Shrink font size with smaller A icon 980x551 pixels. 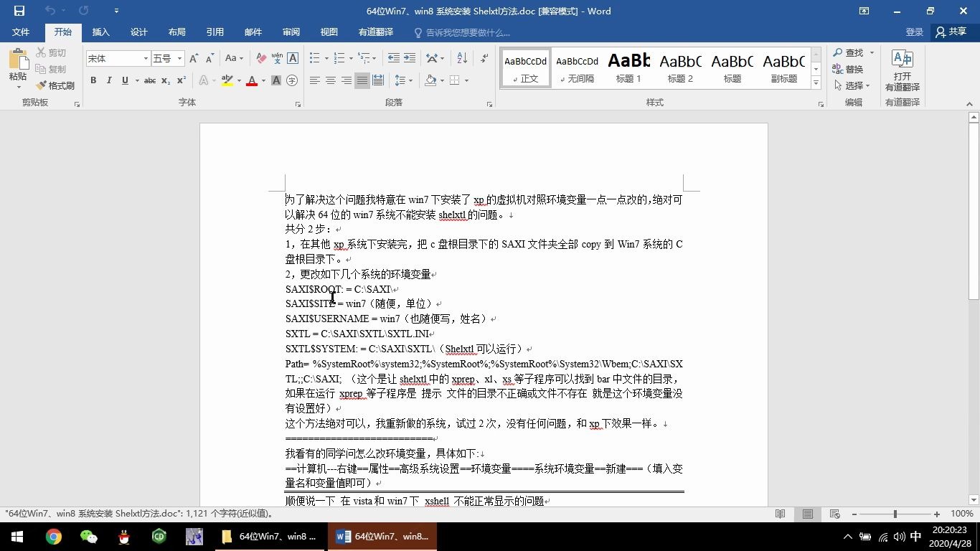tap(209, 58)
